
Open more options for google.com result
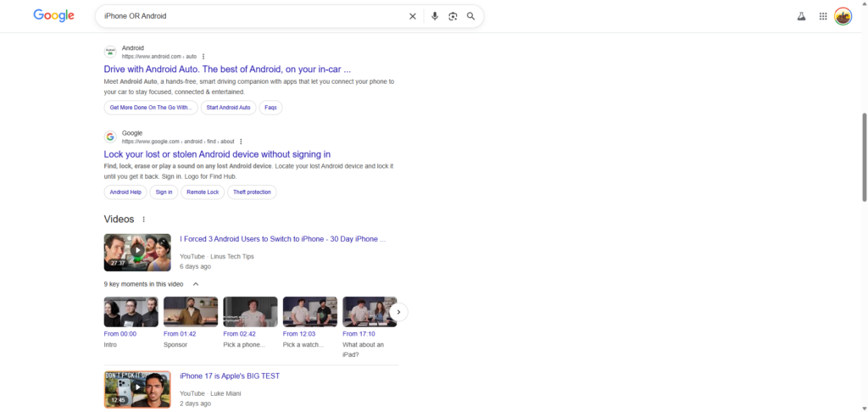click(241, 142)
